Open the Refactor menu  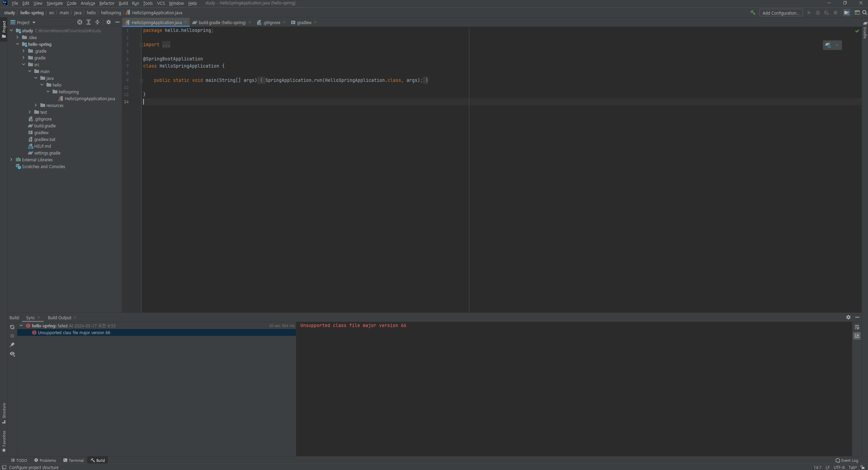(107, 3)
